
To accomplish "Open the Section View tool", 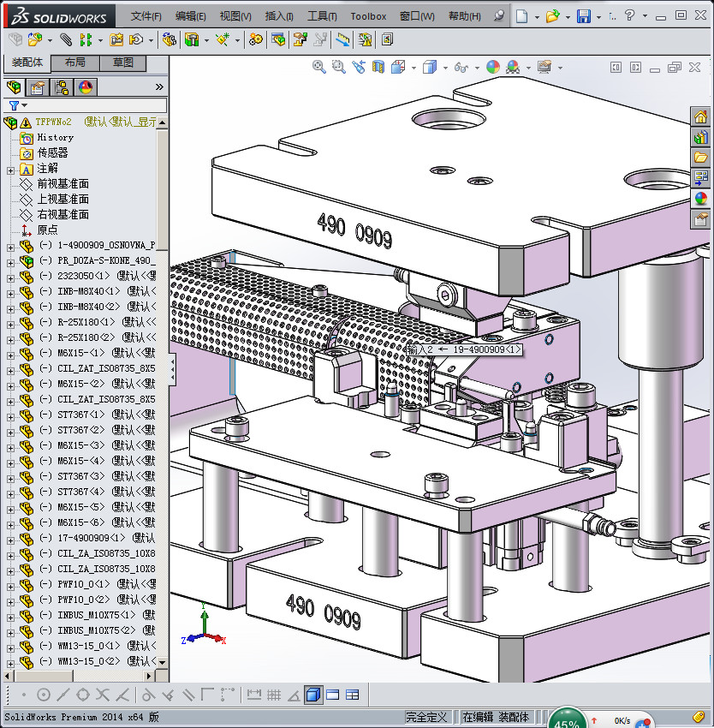I will (378, 67).
